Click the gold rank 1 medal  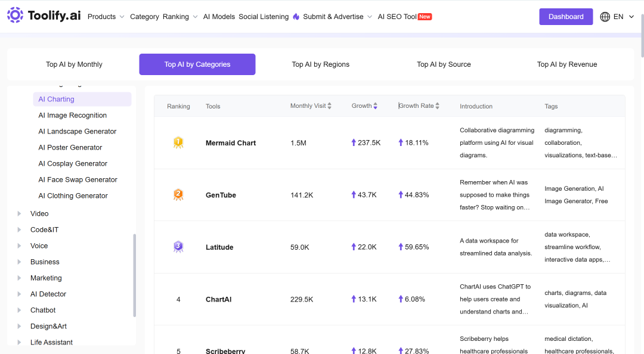coord(178,142)
